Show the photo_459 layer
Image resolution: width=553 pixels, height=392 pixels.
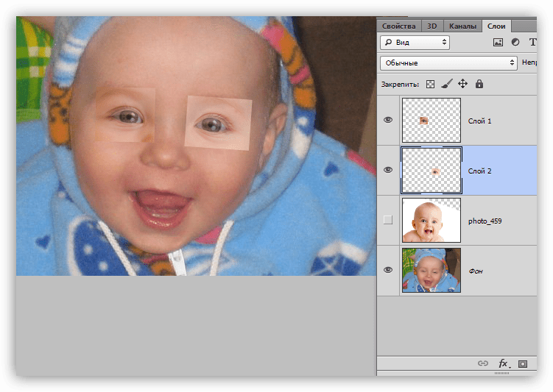point(388,220)
